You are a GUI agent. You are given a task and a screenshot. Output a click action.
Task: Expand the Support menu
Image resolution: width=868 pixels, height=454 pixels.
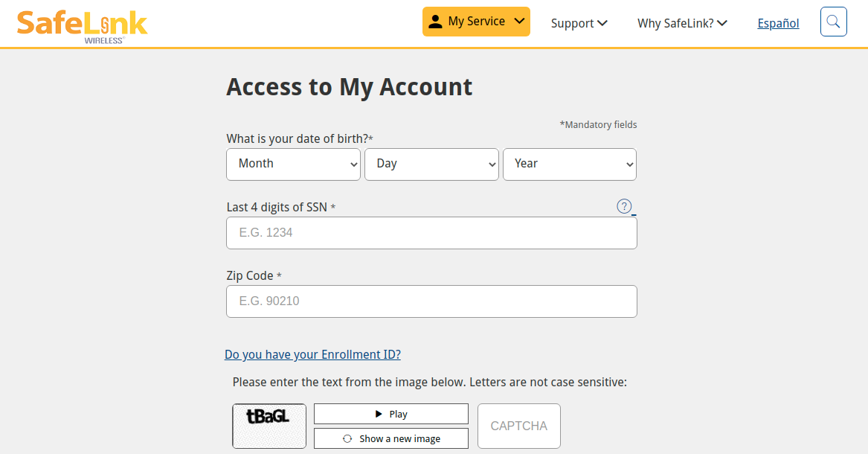coord(579,23)
